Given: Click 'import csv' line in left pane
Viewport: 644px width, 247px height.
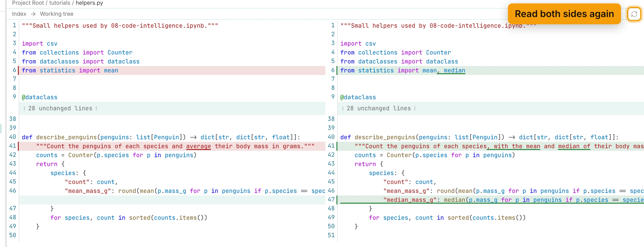Looking at the screenshot, I should (x=40, y=43).
